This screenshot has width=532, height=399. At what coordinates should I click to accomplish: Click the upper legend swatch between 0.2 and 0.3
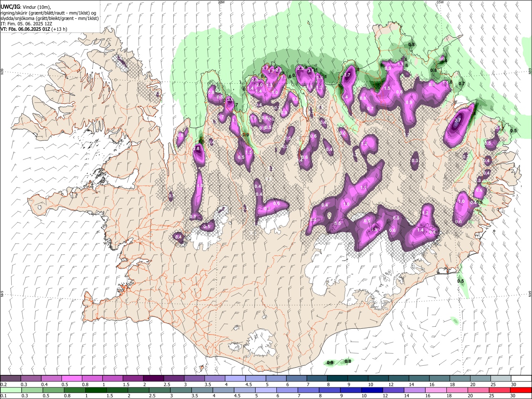pyautogui.click(x=10, y=378)
